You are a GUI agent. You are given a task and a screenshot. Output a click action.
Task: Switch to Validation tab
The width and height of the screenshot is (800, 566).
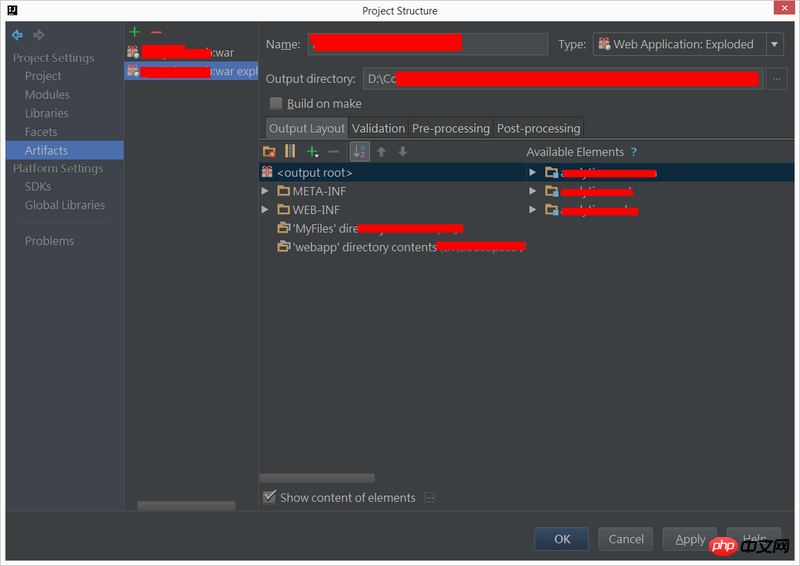point(378,128)
